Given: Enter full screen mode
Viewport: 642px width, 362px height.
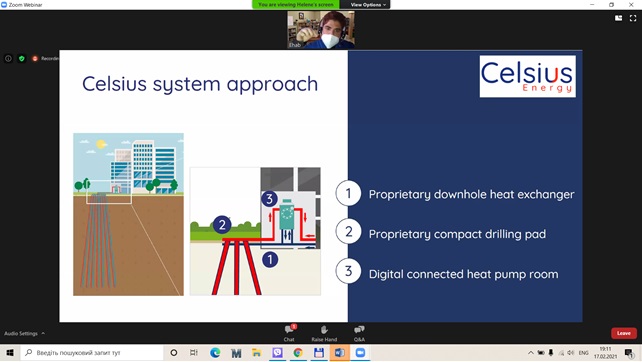Looking at the screenshot, I should (633, 18).
